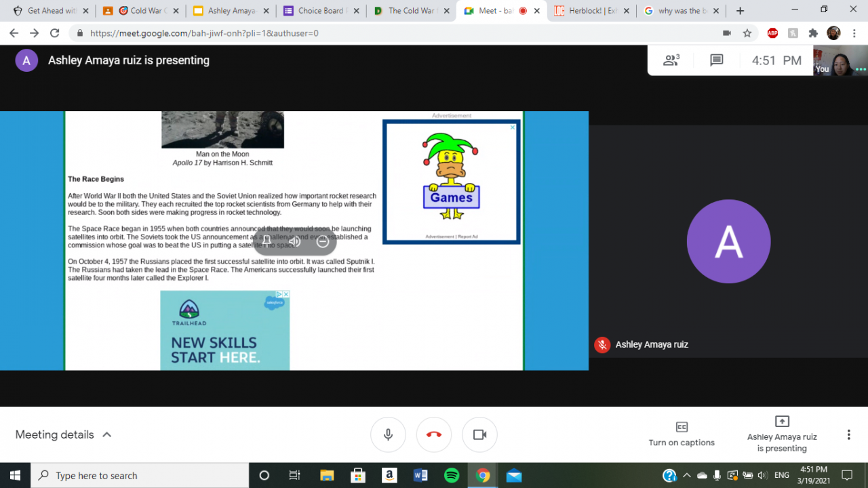
Task: Open the ENG language selector
Action: [782, 475]
